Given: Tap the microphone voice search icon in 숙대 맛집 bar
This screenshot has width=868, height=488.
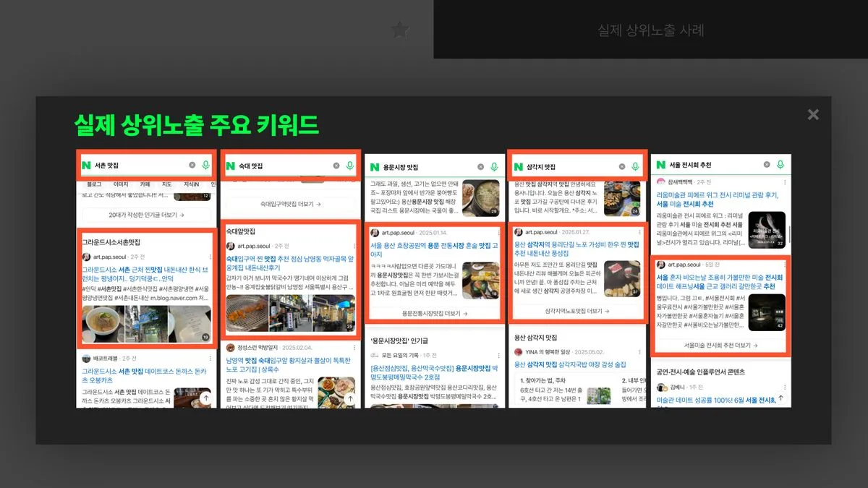Looking at the screenshot, I should (x=351, y=166).
